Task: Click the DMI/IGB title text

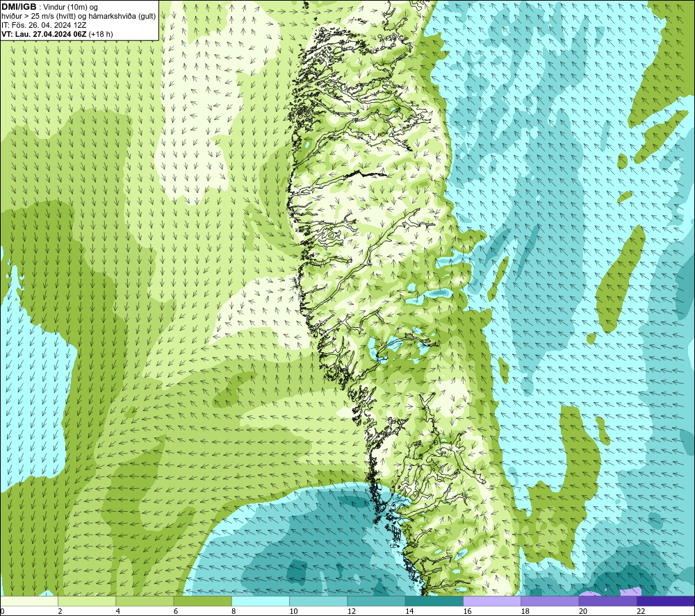Action: (x=19, y=7)
